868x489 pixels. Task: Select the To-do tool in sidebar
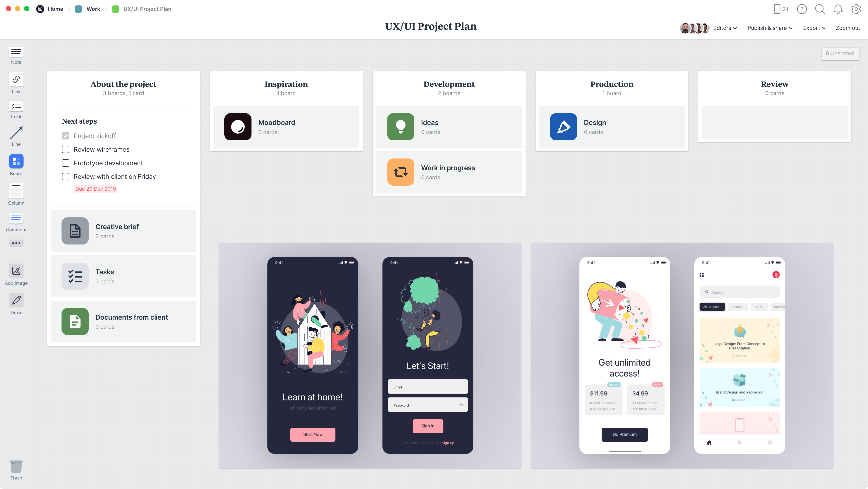click(16, 106)
